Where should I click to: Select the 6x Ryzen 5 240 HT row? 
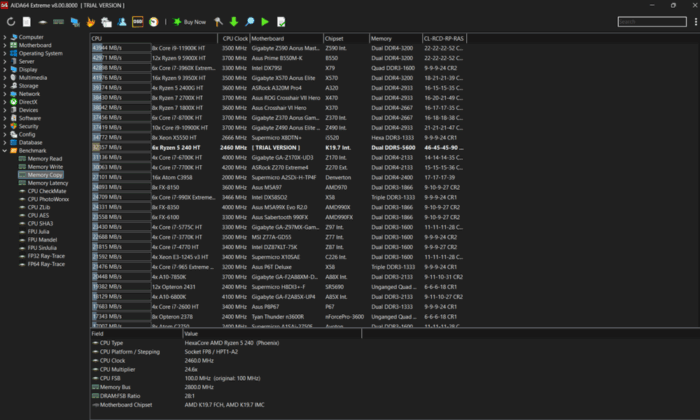pyautogui.click(x=279, y=147)
